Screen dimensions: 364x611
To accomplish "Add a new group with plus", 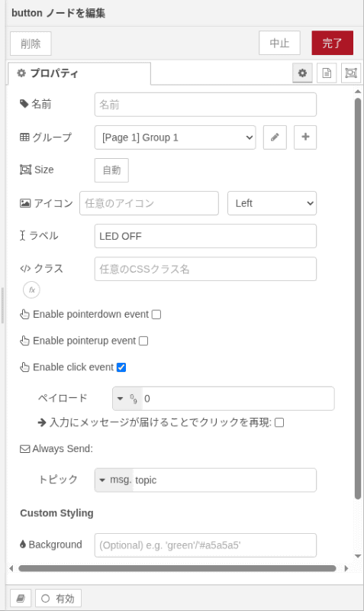I will click(305, 137).
